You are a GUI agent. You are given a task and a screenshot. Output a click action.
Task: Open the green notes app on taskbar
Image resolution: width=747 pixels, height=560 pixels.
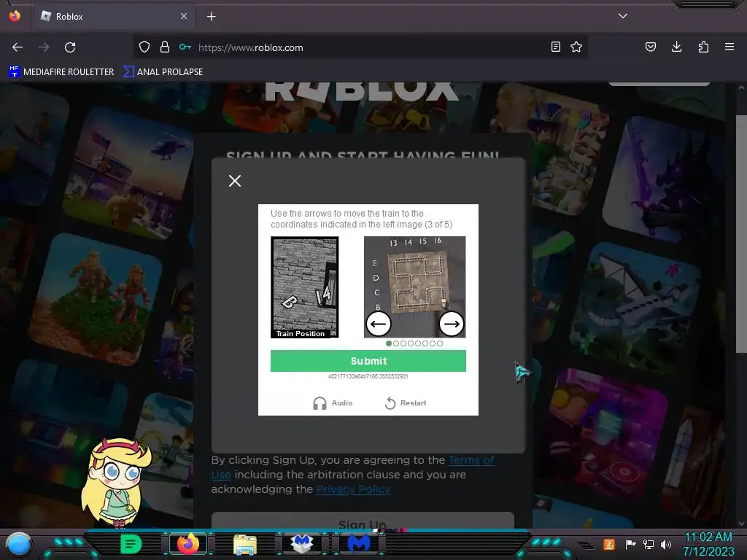pos(131,544)
